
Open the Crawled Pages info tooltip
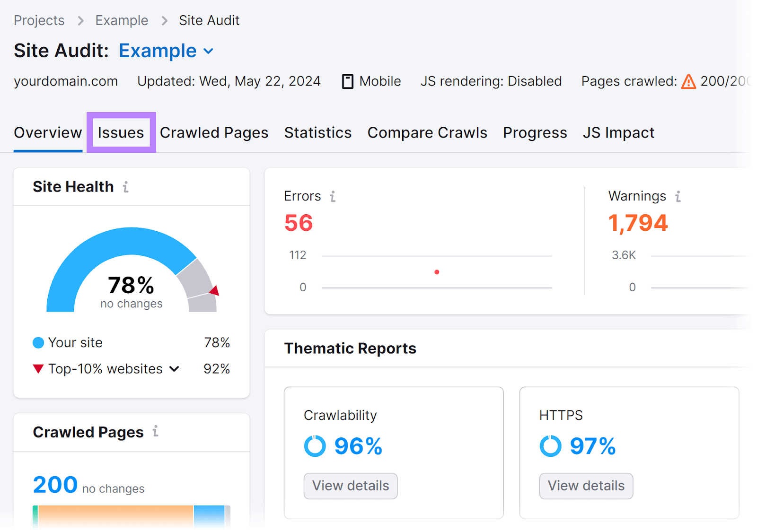[155, 432]
